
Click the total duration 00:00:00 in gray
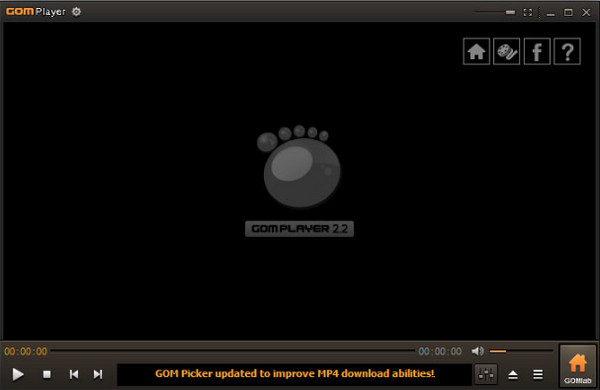pos(440,351)
